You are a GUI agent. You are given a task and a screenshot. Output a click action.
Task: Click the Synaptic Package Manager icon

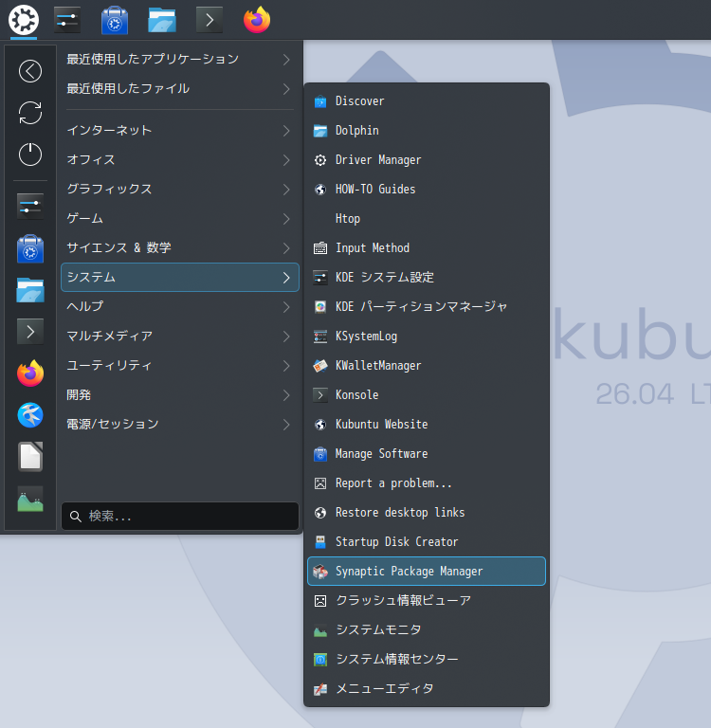[320, 571]
